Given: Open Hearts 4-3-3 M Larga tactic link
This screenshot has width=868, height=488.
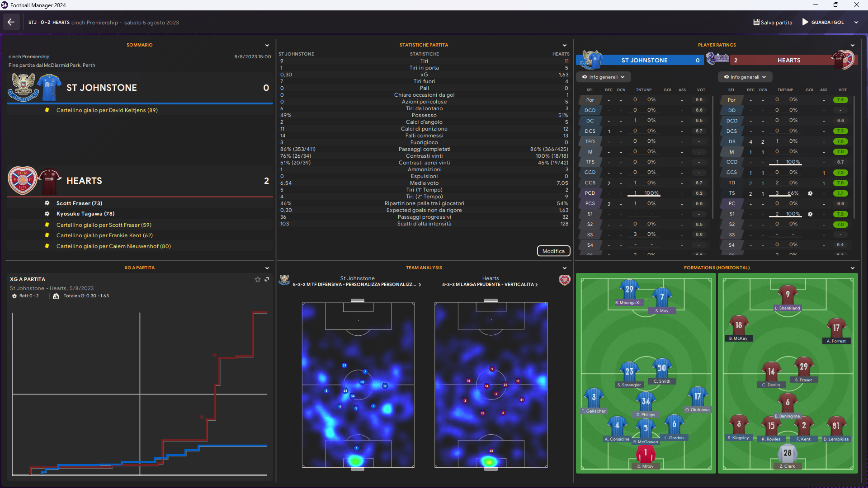Looking at the screenshot, I should [x=490, y=285].
